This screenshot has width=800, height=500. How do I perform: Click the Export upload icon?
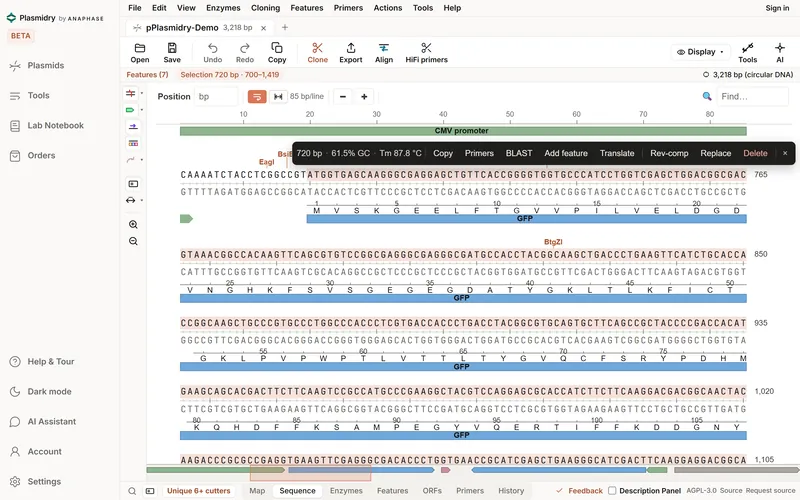click(x=351, y=48)
